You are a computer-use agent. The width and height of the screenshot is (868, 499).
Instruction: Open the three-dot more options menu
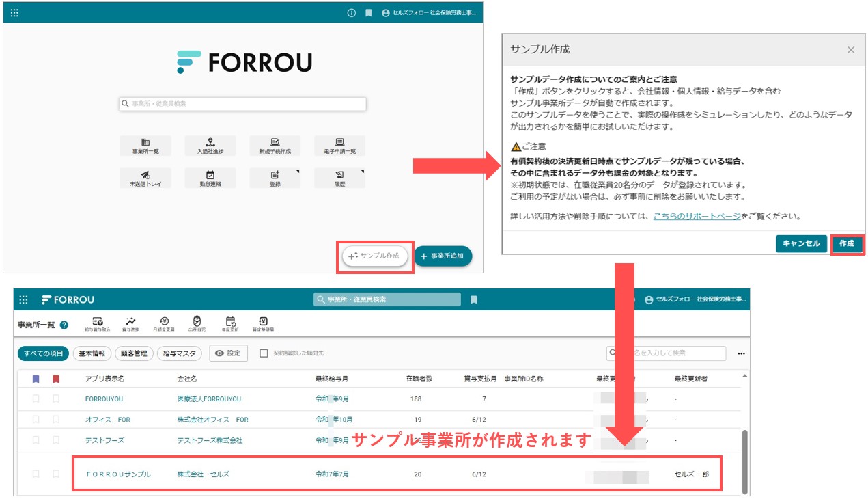click(x=741, y=354)
